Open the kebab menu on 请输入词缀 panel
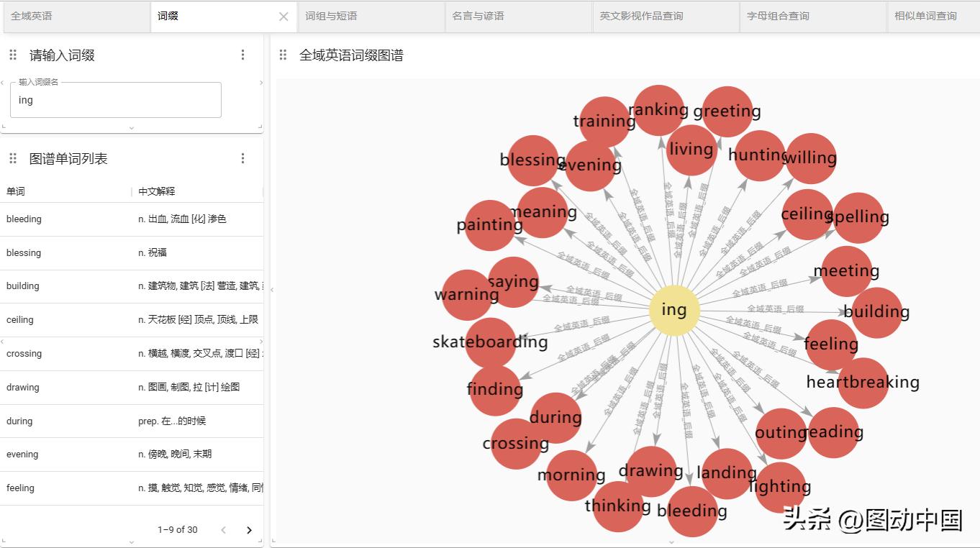 pyautogui.click(x=242, y=55)
